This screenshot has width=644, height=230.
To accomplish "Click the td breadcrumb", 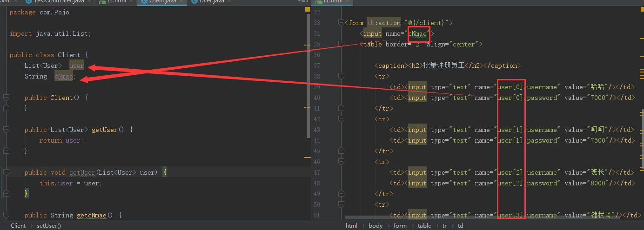I will click(460, 226).
